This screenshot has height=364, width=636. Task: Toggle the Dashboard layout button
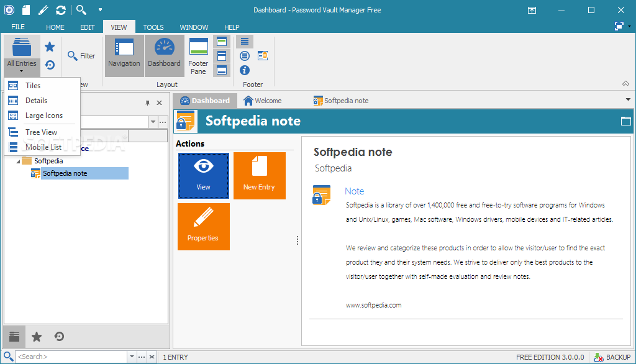click(164, 56)
